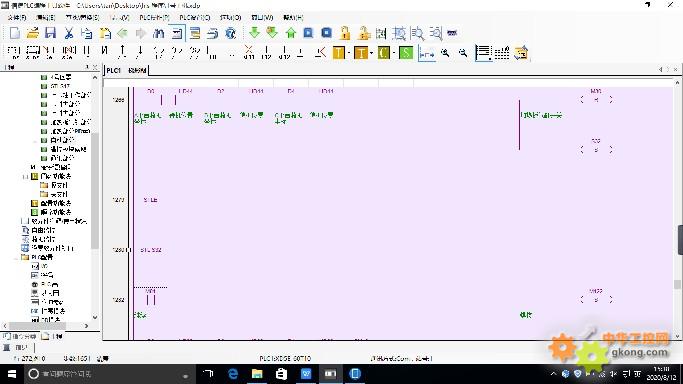The height and width of the screenshot is (384, 683).
Task: Click the green Upload from PLC arrow
Action: point(291,33)
